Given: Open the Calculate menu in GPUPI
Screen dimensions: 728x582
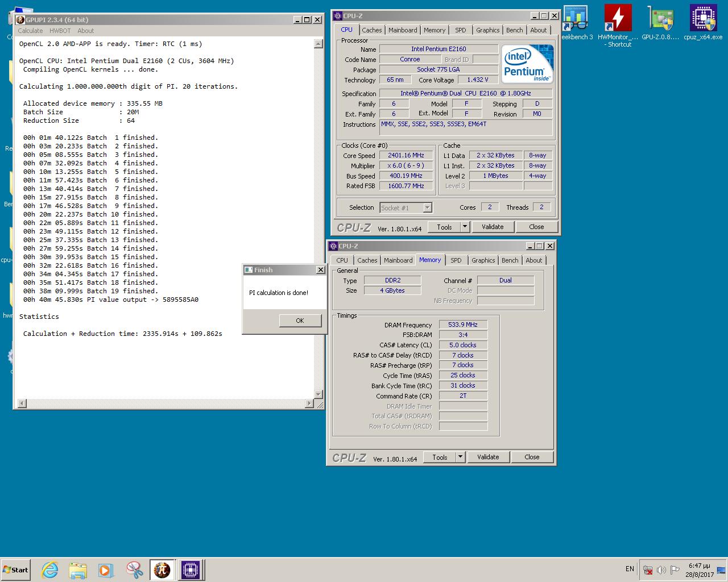Looking at the screenshot, I should [30, 31].
